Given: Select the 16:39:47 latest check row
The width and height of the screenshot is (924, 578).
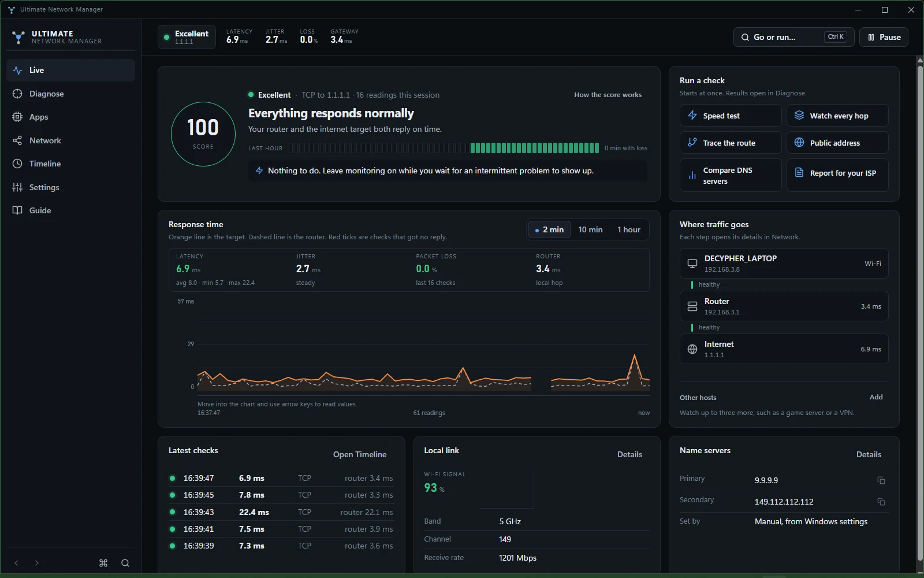Looking at the screenshot, I should click(x=281, y=478).
